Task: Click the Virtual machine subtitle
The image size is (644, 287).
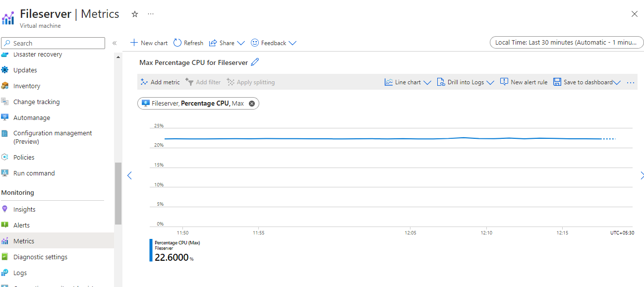Action: (x=41, y=26)
